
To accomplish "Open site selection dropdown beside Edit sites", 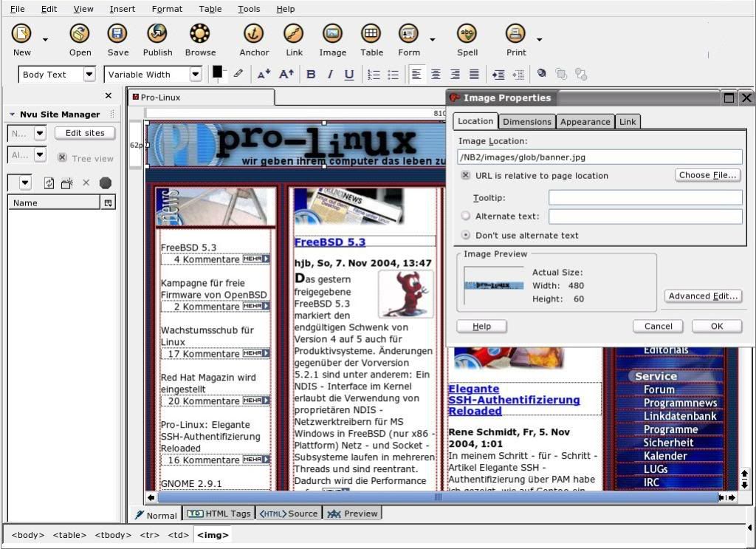I will (40, 133).
